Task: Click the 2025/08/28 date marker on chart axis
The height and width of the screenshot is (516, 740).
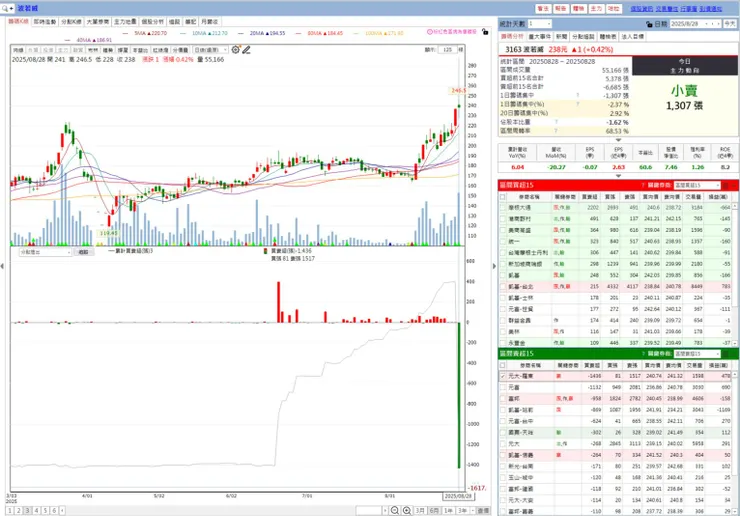Action: pos(458,496)
